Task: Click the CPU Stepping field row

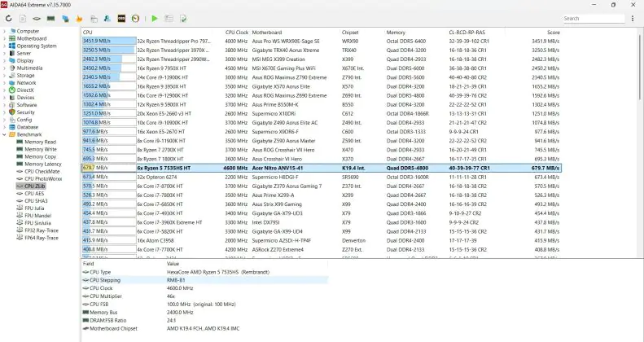Action: pos(205,280)
